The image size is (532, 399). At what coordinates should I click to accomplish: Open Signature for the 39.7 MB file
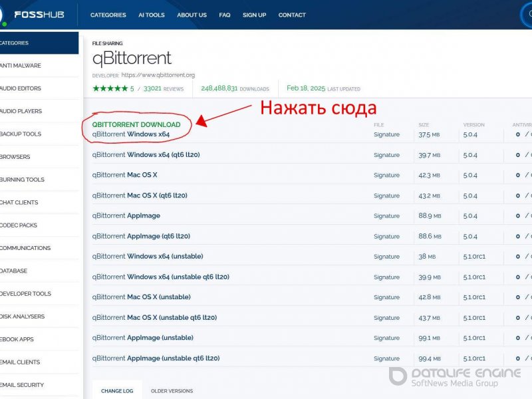386,155
